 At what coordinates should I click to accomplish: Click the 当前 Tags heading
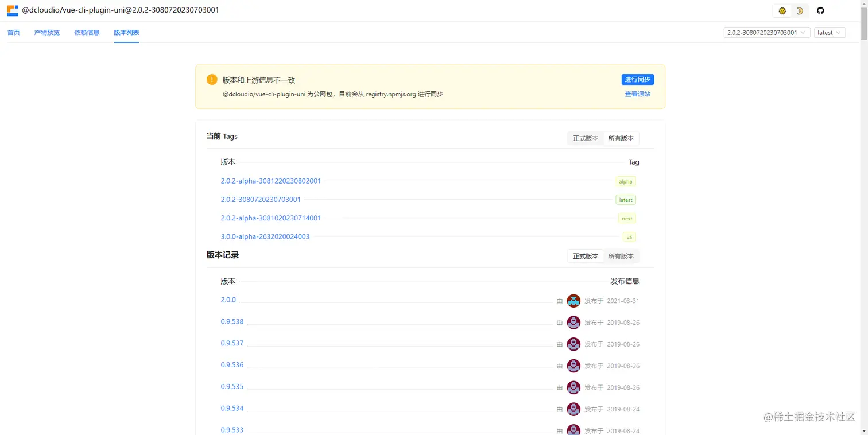point(222,136)
